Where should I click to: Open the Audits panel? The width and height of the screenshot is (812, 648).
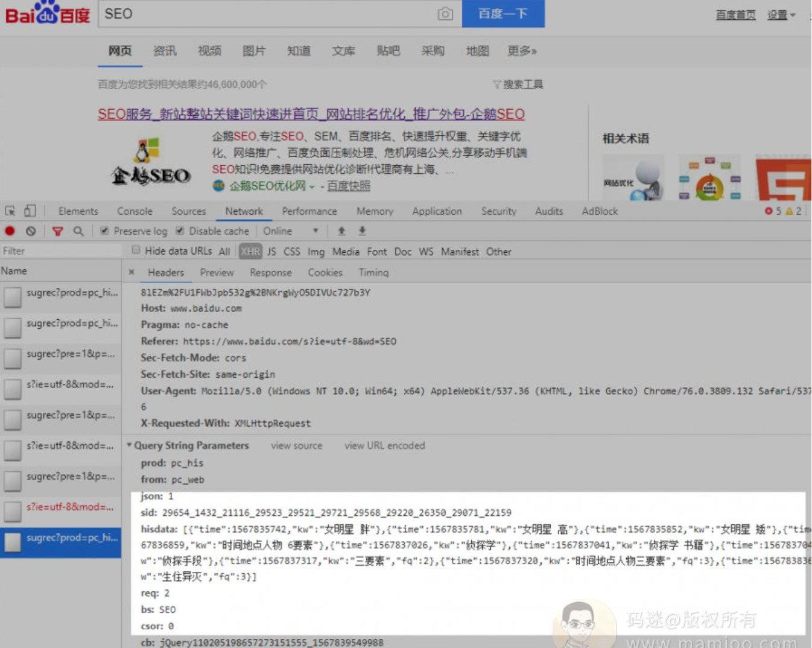(549, 211)
